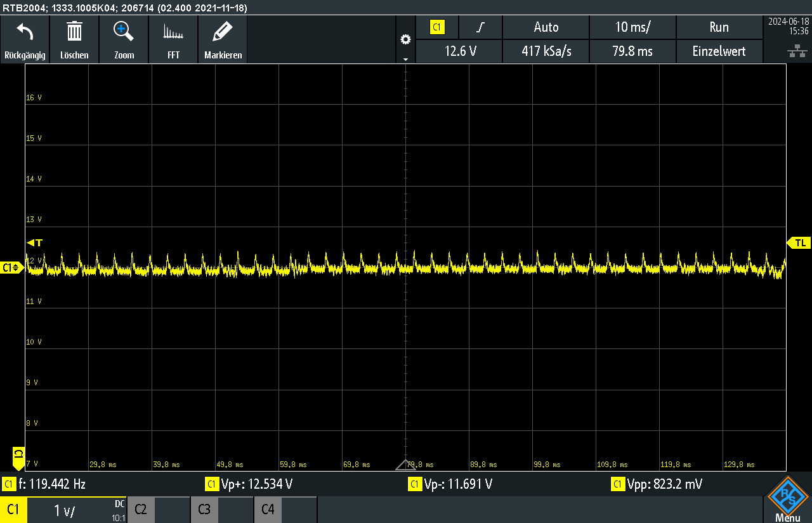This screenshot has height=523, width=812.
Task: Open the R&S Menu button
Action: point(787,499)
